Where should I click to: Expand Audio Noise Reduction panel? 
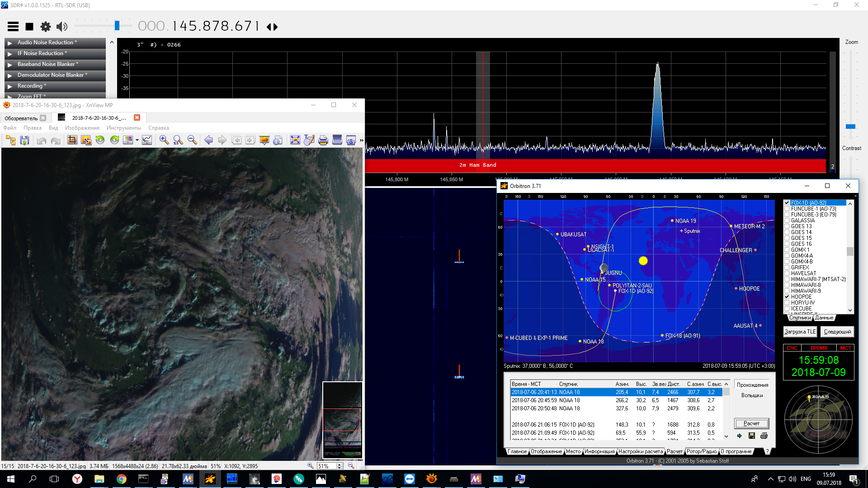9,43
